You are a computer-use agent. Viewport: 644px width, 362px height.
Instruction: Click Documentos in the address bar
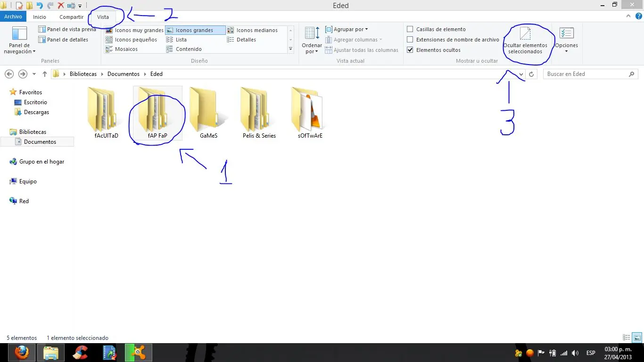click(x=124, y=74)
